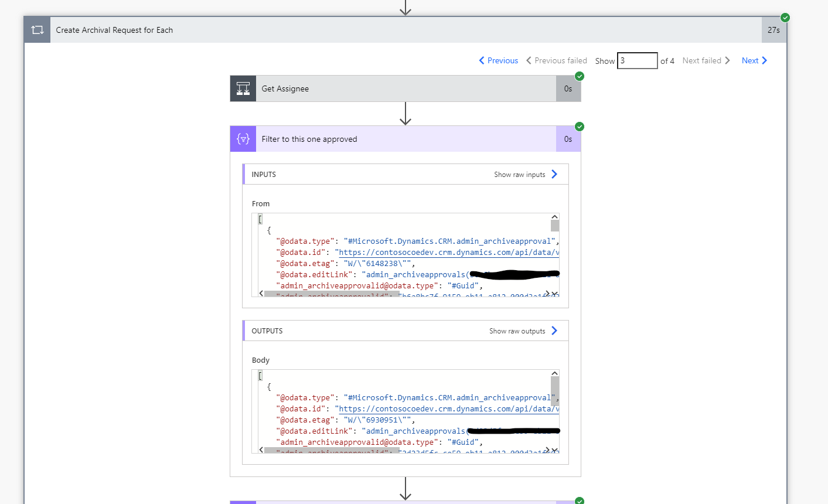The width and height of the screenshot is (828, 504).
Task: Go to the Next loop iteration
Action: pos(752,60)
